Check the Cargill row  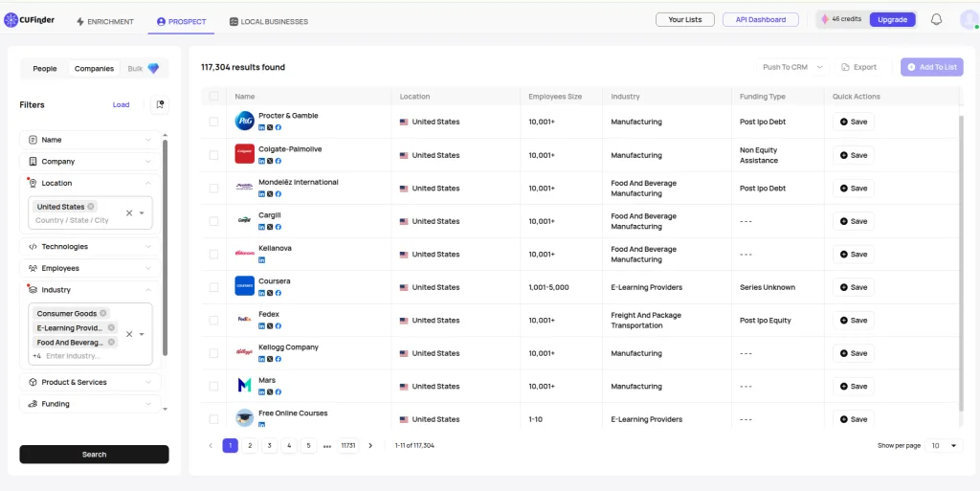[x=213, y=221]
